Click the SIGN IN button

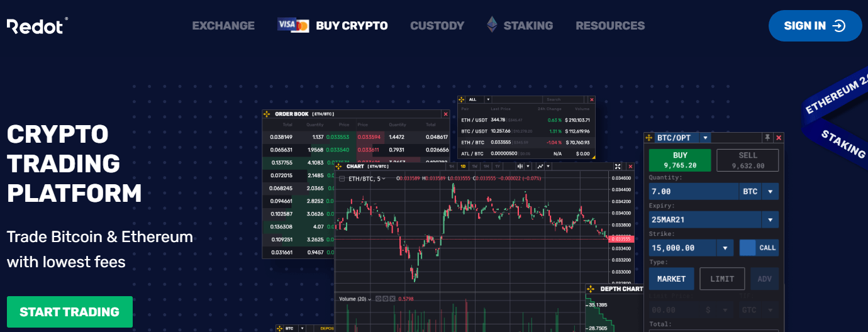pyautogui.click(x=815, y=26)
